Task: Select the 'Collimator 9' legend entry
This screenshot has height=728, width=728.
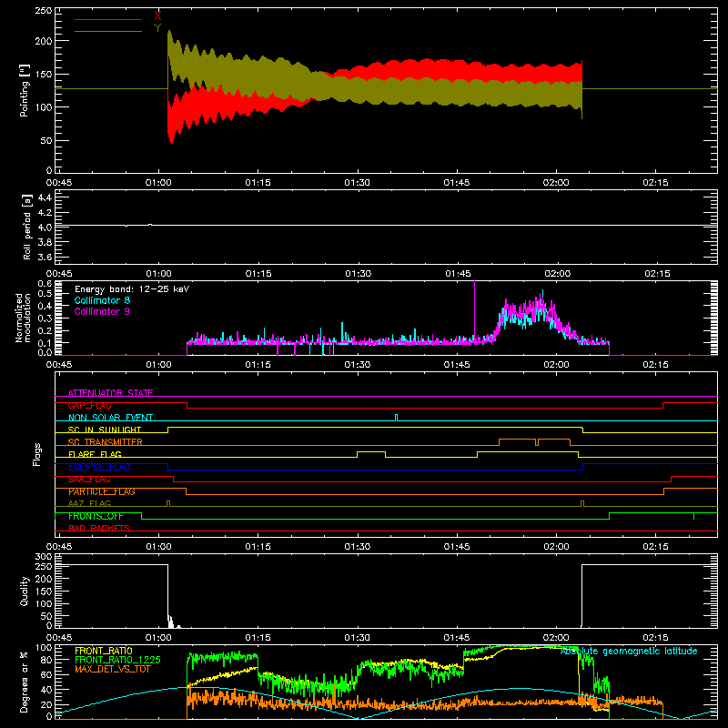Action: coord(102,311)
